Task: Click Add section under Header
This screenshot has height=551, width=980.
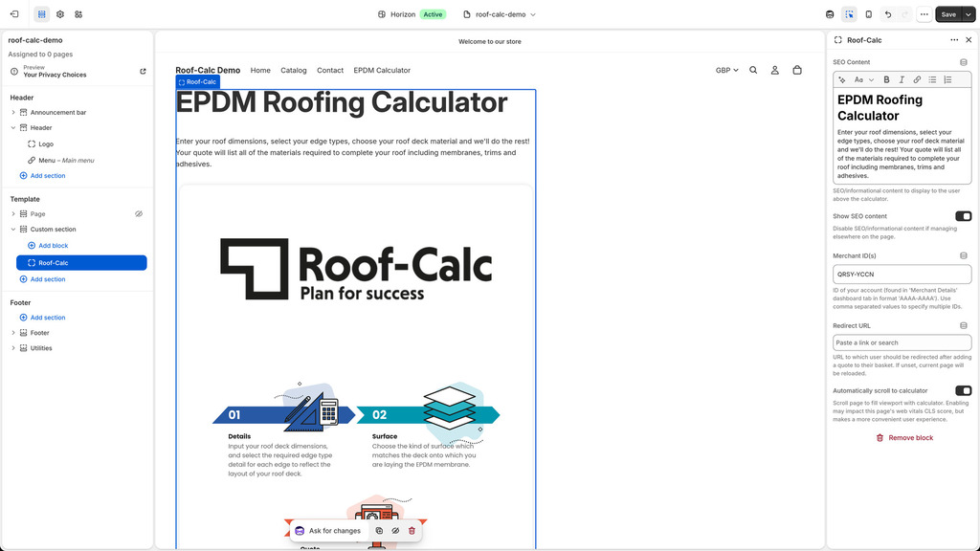Action: [42, 176]
